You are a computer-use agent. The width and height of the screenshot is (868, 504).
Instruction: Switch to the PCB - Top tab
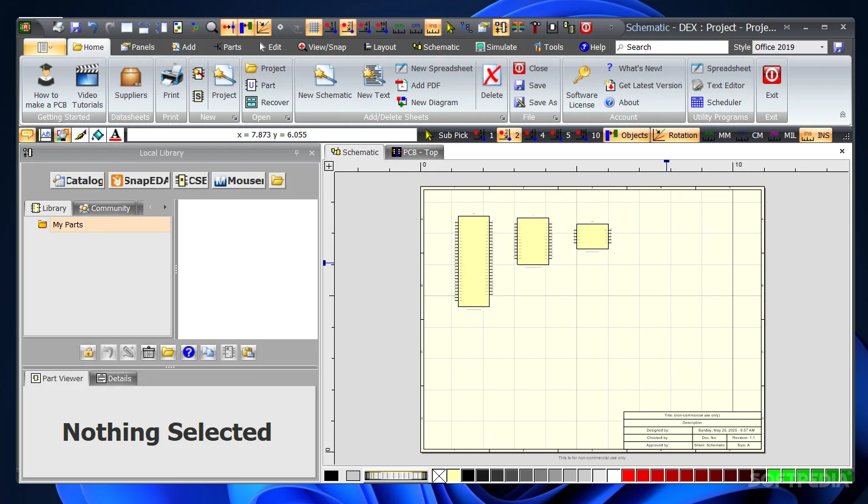tap(414, 152)
